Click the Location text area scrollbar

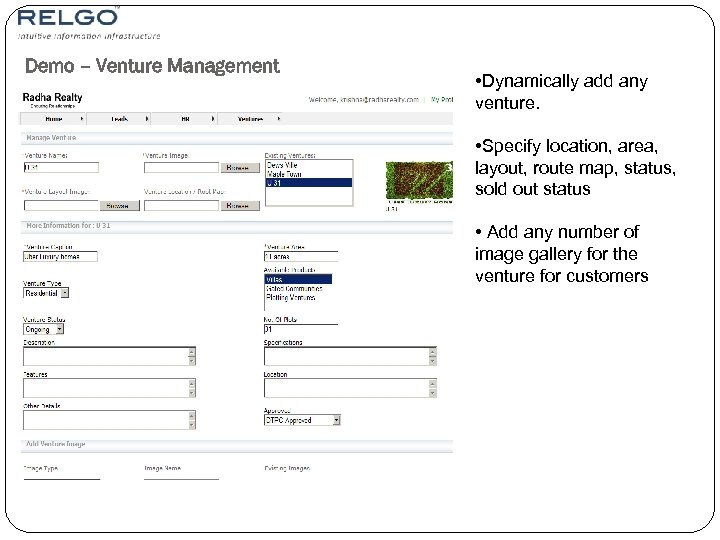coord(433,388)
